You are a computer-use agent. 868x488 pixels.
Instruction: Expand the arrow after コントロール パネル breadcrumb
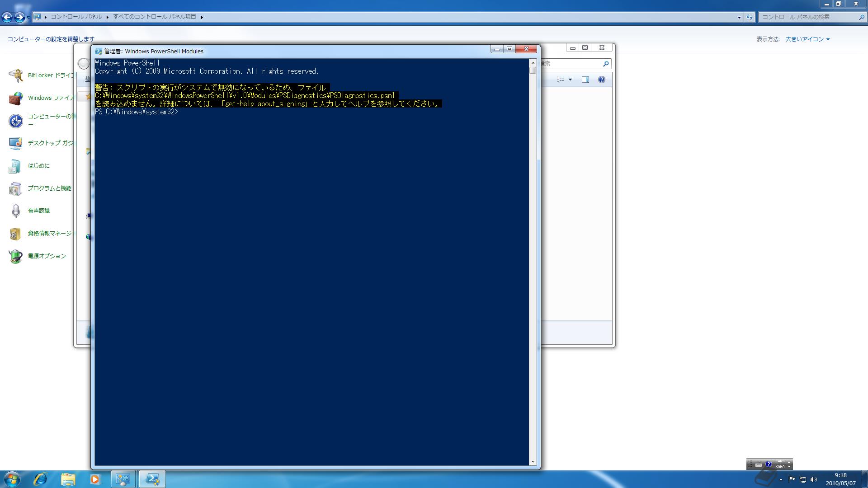(108, 17)
